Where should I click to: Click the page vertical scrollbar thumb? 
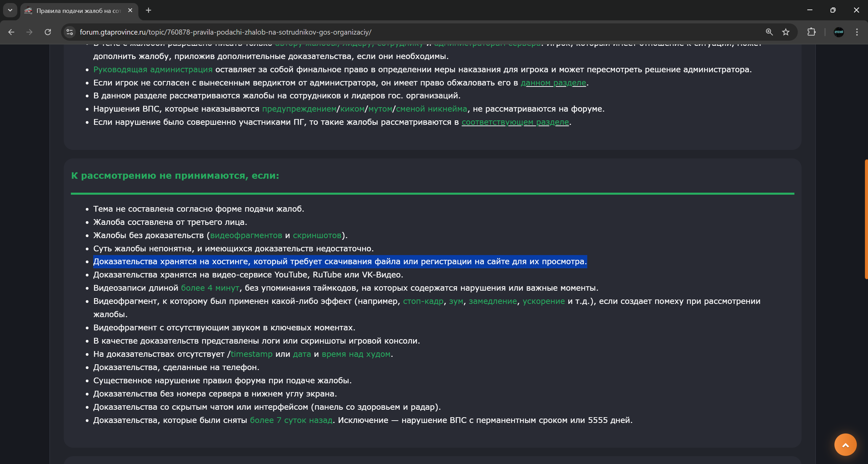[x=866, y=219]
